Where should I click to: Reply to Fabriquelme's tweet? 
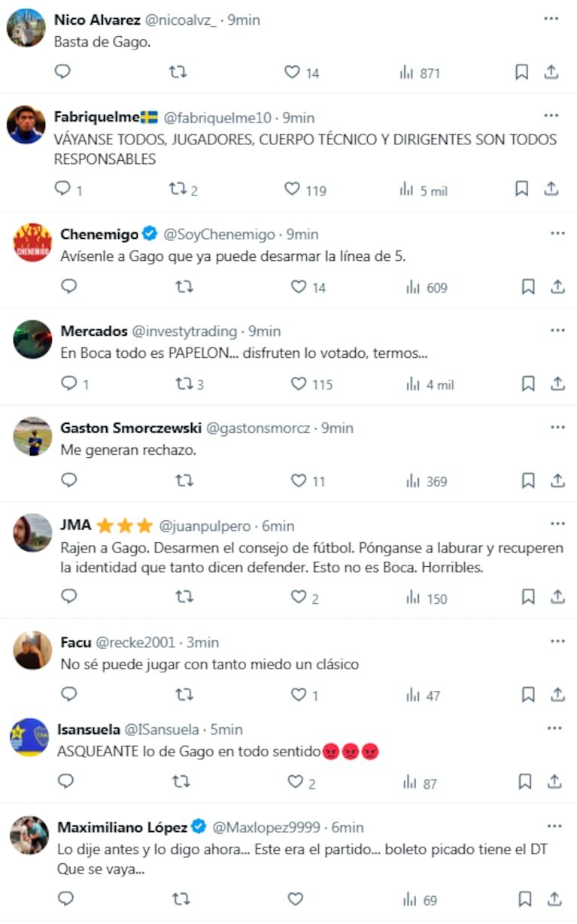coord(62,189)
